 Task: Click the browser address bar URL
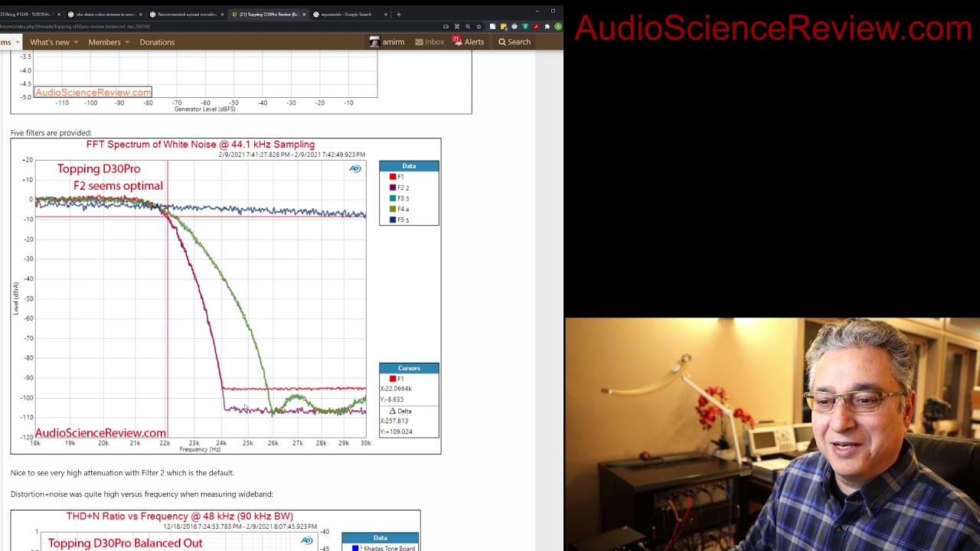75,27
